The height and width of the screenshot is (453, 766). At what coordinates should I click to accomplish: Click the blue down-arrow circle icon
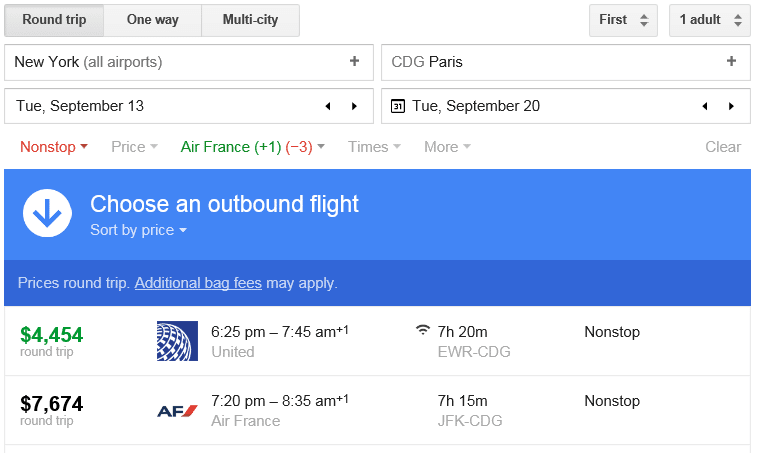(x=47, y=213)
